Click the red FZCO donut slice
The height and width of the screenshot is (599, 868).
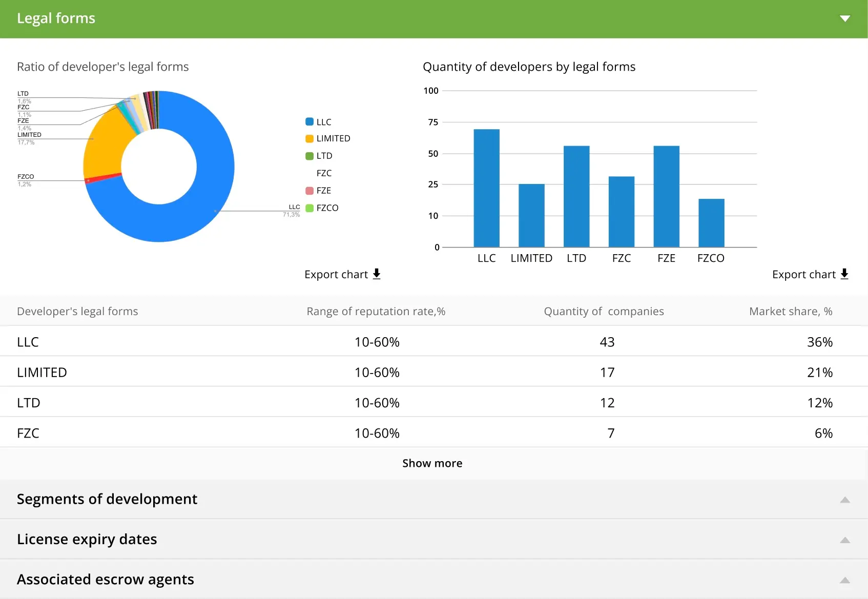pyautogui.click(x=104, y=178)
